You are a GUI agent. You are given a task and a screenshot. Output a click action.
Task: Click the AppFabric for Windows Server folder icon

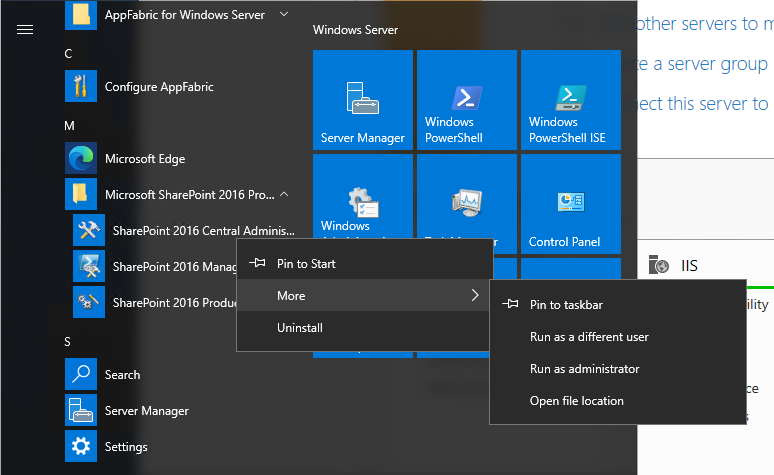tap(81, 15)
